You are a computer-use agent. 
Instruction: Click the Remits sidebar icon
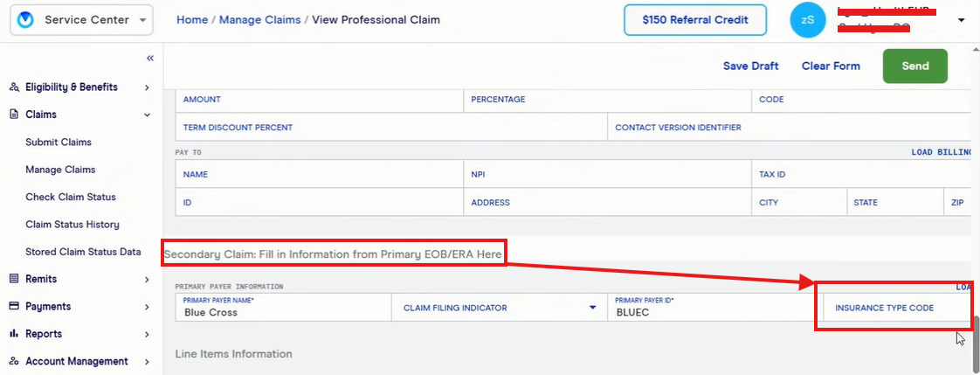(x=14, y=279)
